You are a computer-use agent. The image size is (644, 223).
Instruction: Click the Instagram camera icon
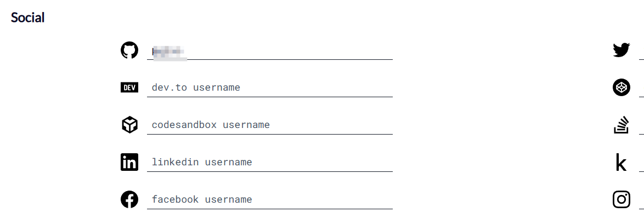tap(622, 199)
